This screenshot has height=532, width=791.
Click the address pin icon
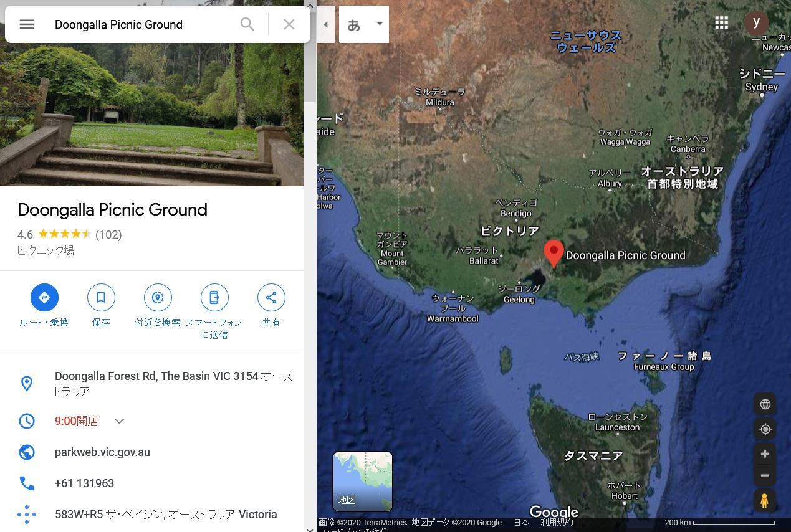point(27,383)
